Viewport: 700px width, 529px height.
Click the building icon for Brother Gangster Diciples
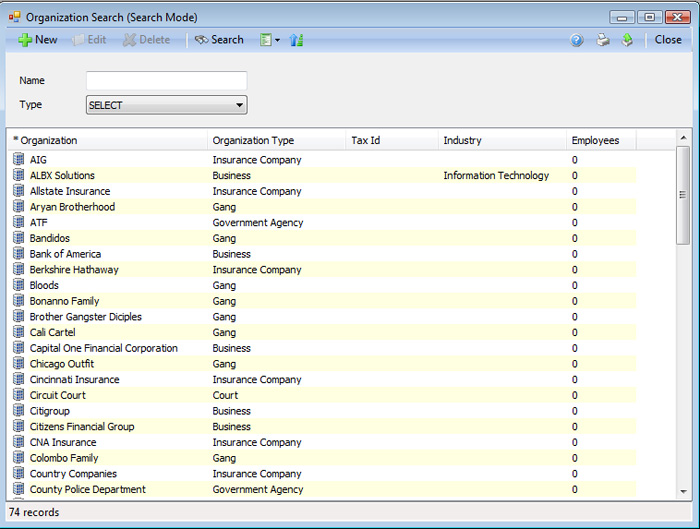pos(18,317)
